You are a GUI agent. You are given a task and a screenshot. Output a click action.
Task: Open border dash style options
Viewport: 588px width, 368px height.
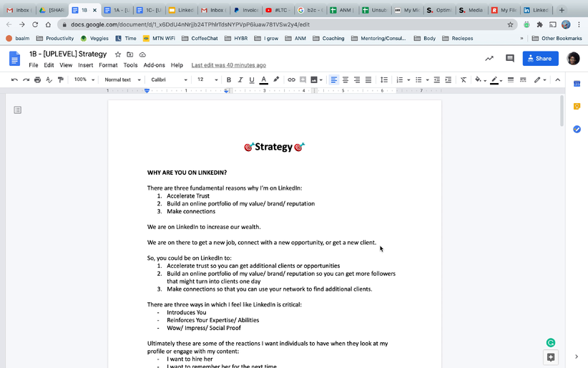point(523,79)
